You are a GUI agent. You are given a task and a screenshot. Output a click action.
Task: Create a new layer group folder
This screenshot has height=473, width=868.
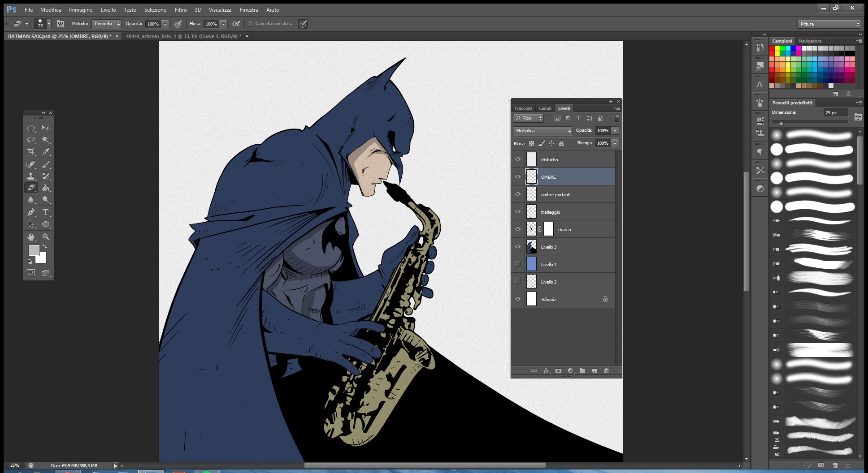[x=582, y=371]
